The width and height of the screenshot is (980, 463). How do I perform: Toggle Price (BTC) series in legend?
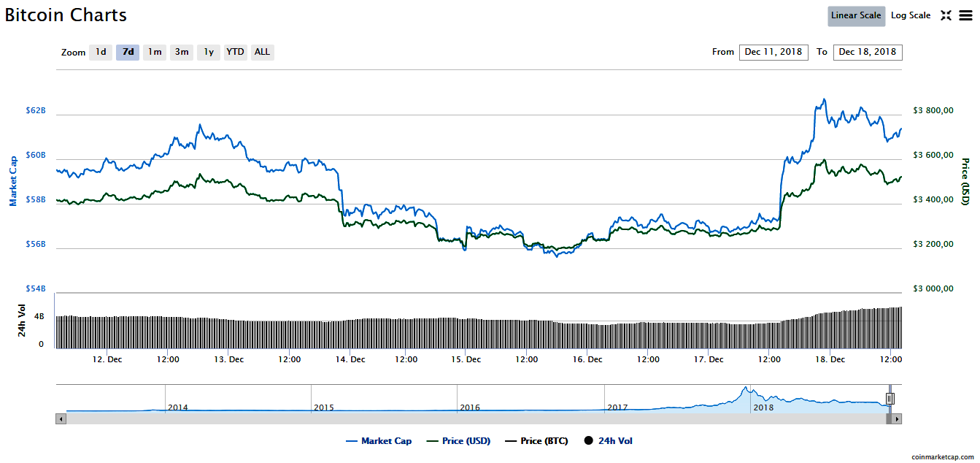point(536,441)
